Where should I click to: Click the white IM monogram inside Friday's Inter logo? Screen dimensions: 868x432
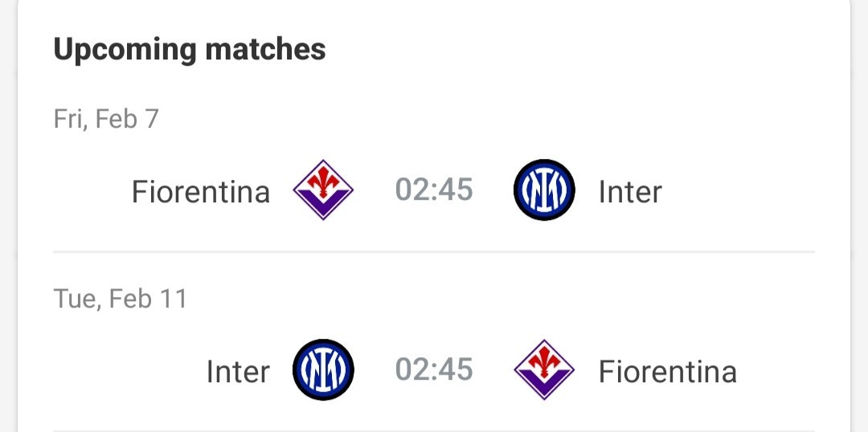(544, 190)
